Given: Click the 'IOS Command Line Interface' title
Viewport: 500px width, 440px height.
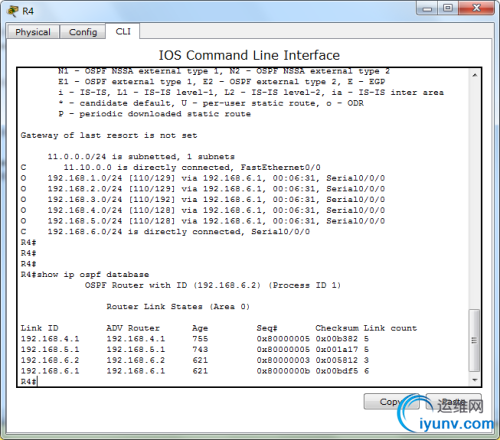Looking at the screenshot, I should (249, 55).
